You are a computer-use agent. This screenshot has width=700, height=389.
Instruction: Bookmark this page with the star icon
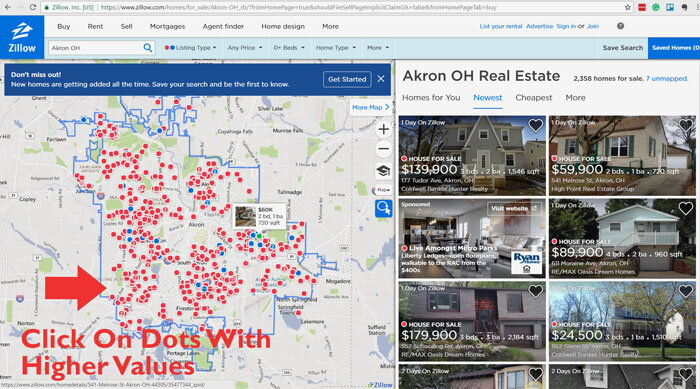628,7
